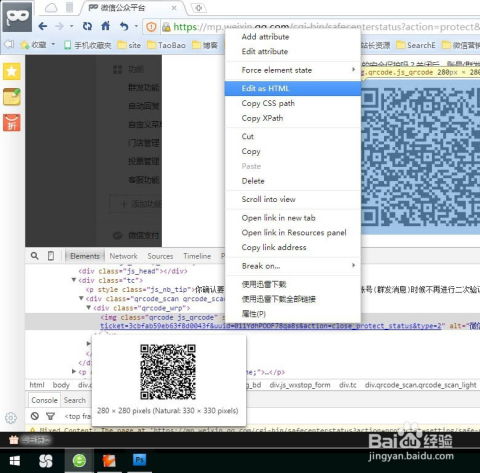480x473 pixels.
Task: Click the cloud icon in the tab strip
Action: [51, 8]
